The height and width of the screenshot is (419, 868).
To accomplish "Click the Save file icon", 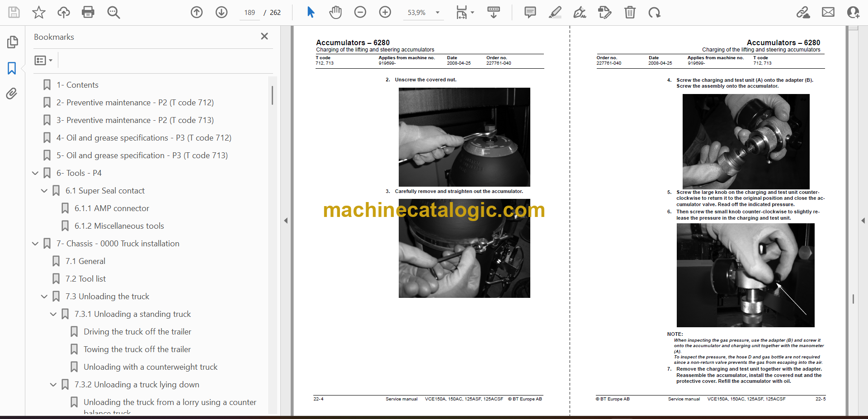I will pos(14,12).
